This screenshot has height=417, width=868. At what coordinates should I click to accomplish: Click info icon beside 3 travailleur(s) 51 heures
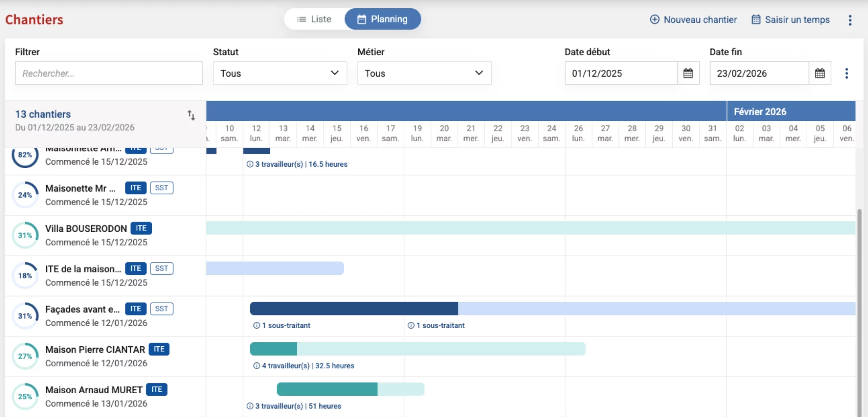(x=250, y=406)
